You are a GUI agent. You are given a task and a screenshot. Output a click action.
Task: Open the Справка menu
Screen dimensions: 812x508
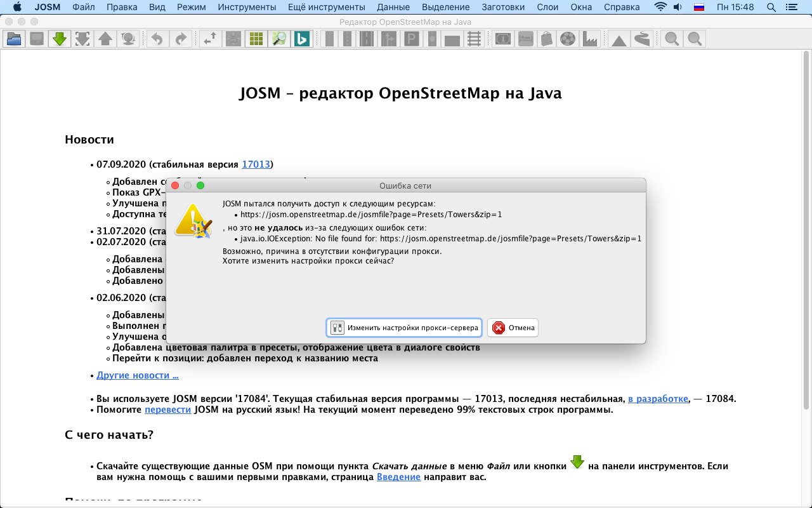[622, 7]
